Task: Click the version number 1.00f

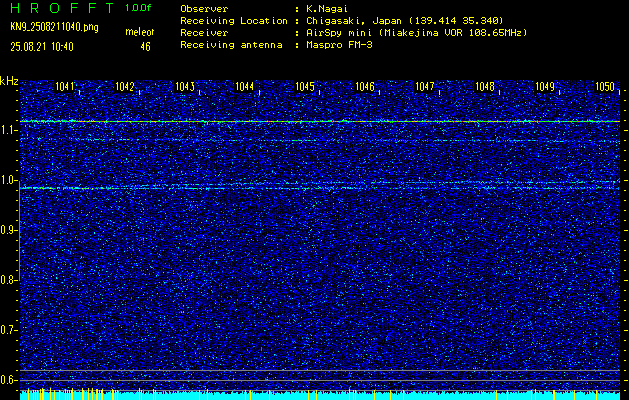Action: [x=138, y=8]
